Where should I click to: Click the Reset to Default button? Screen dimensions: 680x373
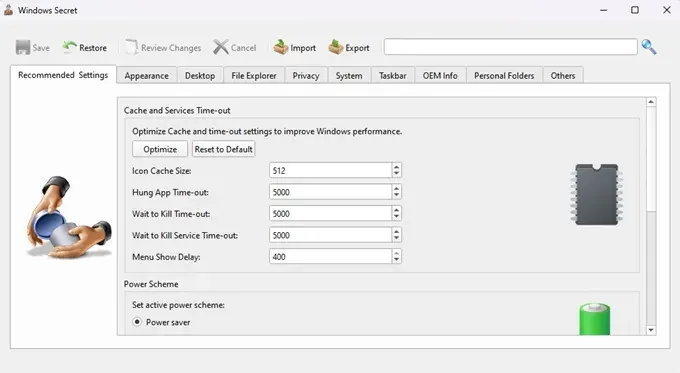(223, 149)
